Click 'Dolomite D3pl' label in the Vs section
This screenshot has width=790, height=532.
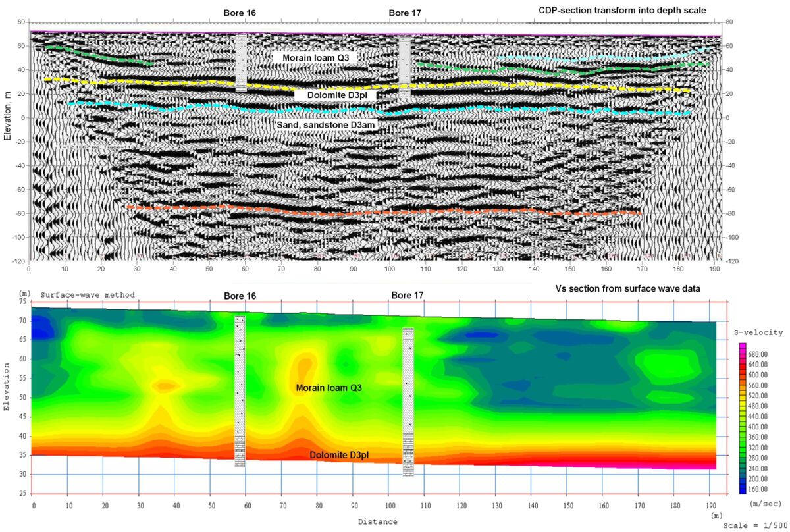(x=338, y=455)
